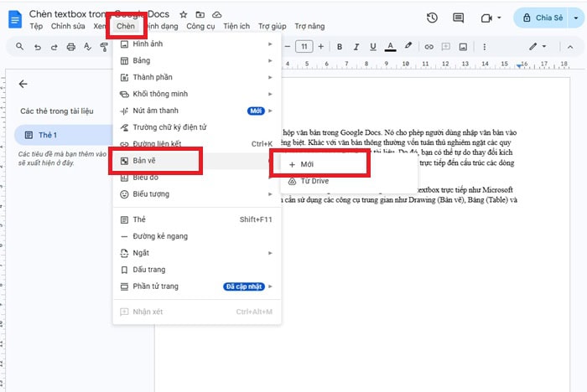
Task: Open highlight color pen
Action: [408, 46]
